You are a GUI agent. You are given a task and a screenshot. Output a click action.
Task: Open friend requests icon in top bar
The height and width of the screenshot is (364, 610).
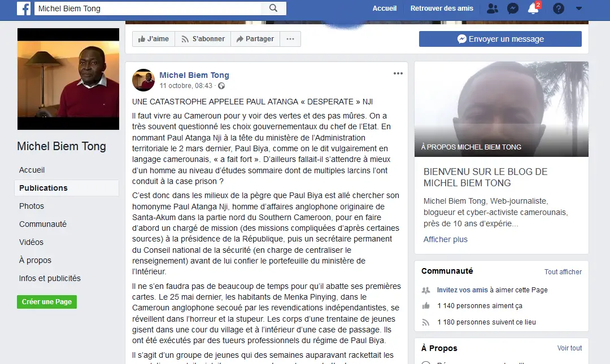(x=493, y=8)
